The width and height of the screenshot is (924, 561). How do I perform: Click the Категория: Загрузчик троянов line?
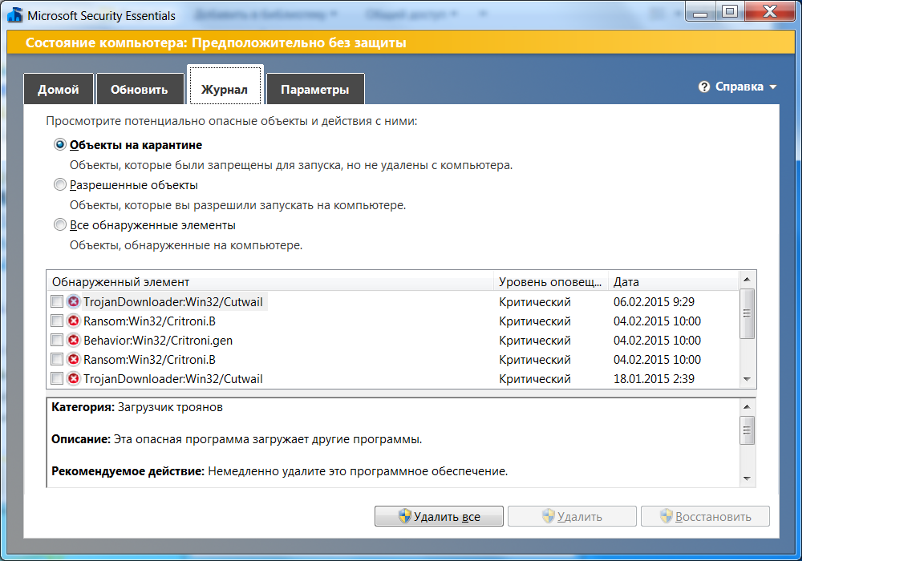136,407
